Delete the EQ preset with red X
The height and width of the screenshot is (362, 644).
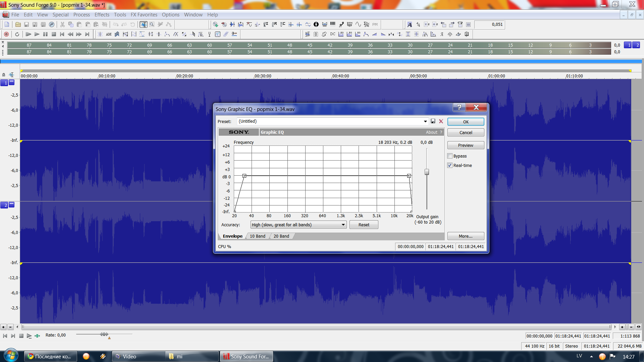[x=441, y=121]
